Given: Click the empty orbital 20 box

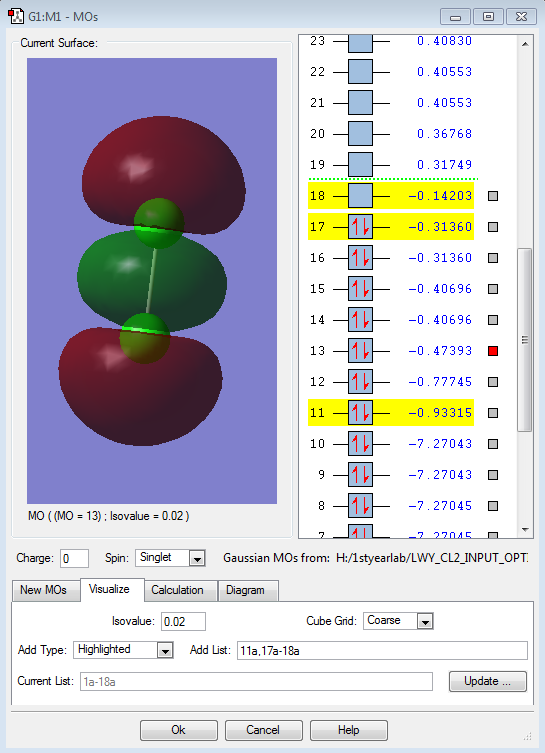Looking at the screenshot, I should click(x=360, y=134).
